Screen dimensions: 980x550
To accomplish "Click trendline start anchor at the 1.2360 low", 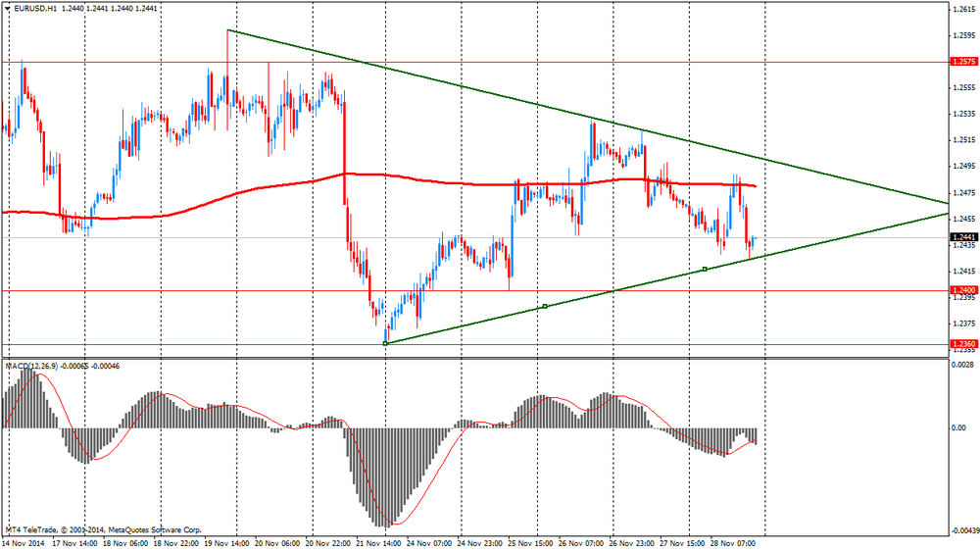I will pos(385,343).
